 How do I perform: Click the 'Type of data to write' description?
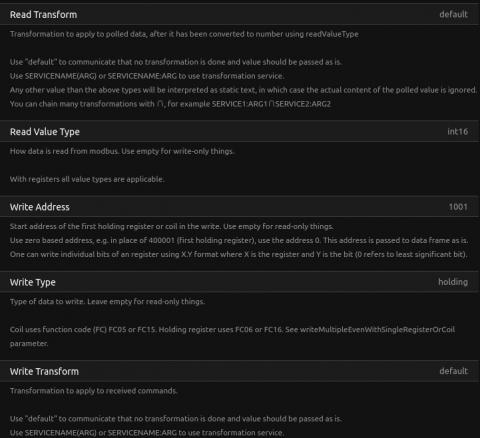(x=107, y=302)
